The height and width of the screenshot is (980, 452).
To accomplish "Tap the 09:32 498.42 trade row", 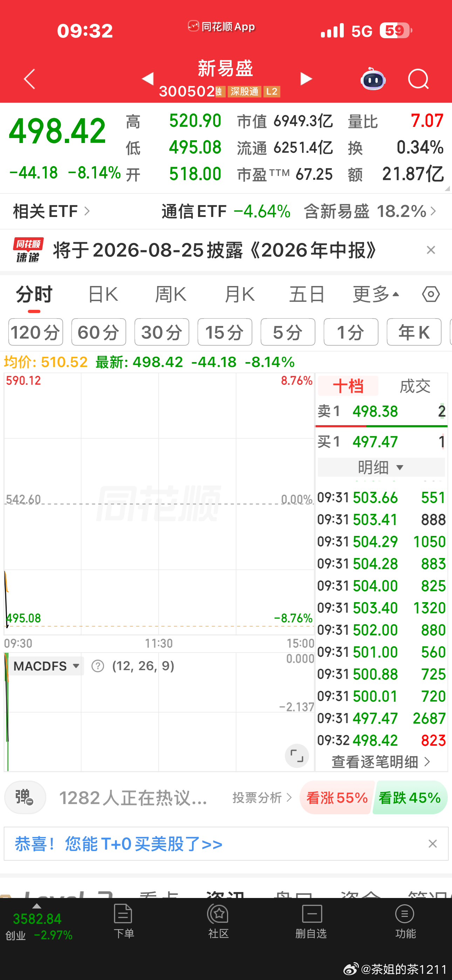I will 381,740.
